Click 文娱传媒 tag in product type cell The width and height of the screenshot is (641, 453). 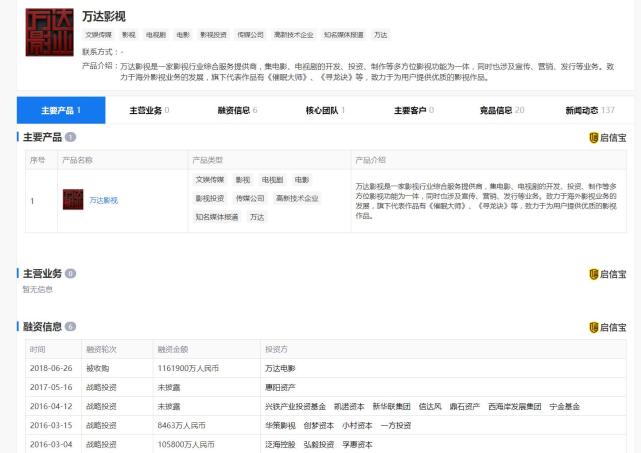[210, 179]
